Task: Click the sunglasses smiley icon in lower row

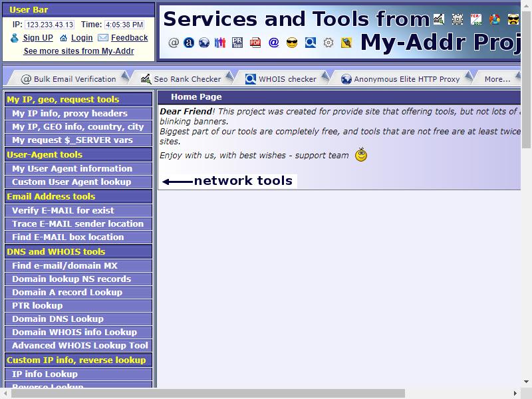Action: pos(292,43)
